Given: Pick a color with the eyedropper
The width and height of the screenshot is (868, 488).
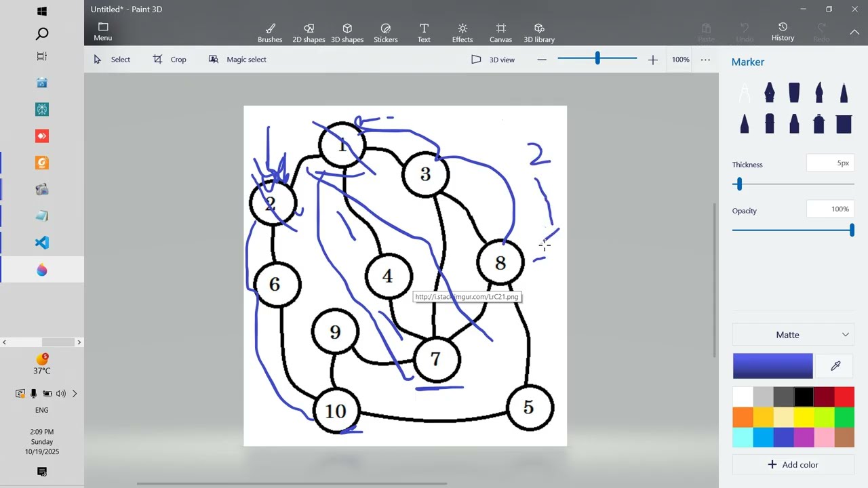Looking at the screenshot, I should click(835, 366).
